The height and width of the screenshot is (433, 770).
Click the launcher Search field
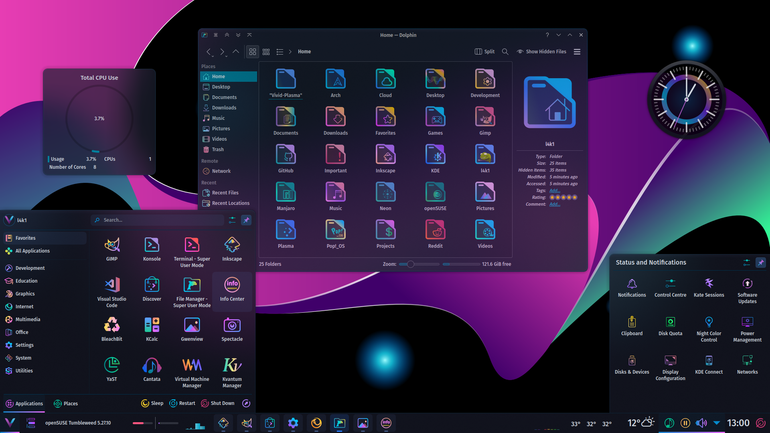coord(157,220)
